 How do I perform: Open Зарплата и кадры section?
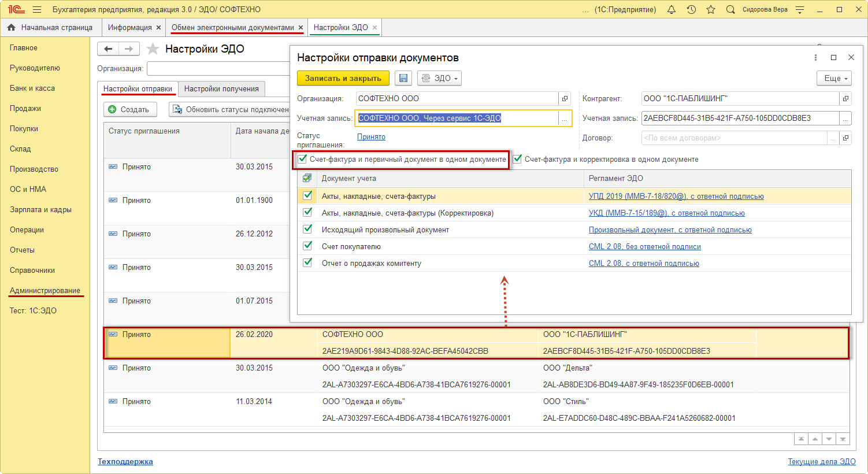[x=40, y=210]
